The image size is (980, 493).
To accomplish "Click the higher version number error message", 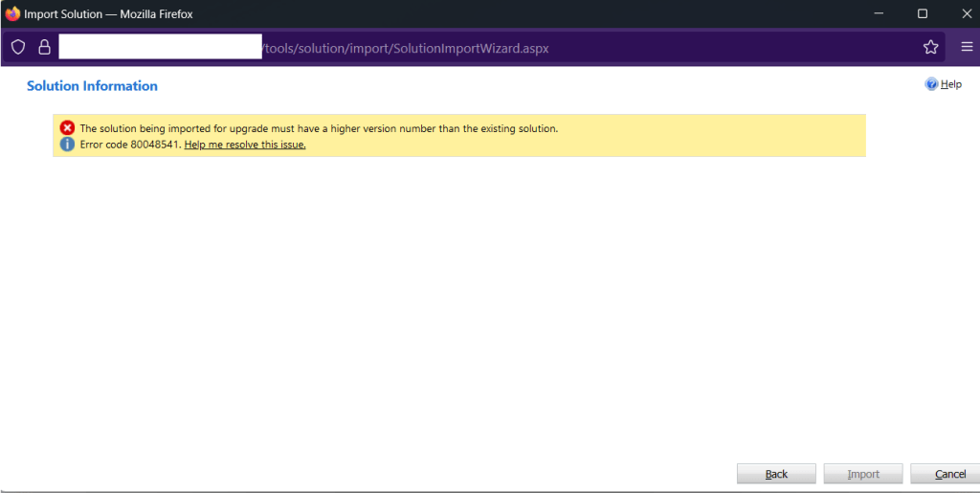I will [x=319, y=128].
